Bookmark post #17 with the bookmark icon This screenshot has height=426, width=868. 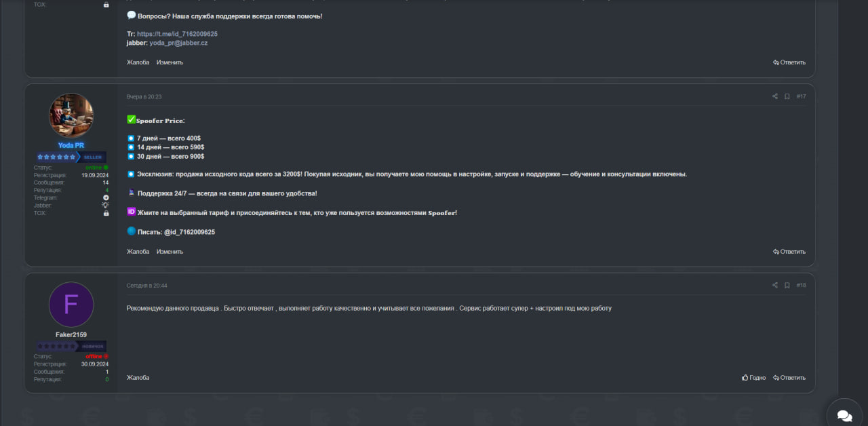coord(787,96)
